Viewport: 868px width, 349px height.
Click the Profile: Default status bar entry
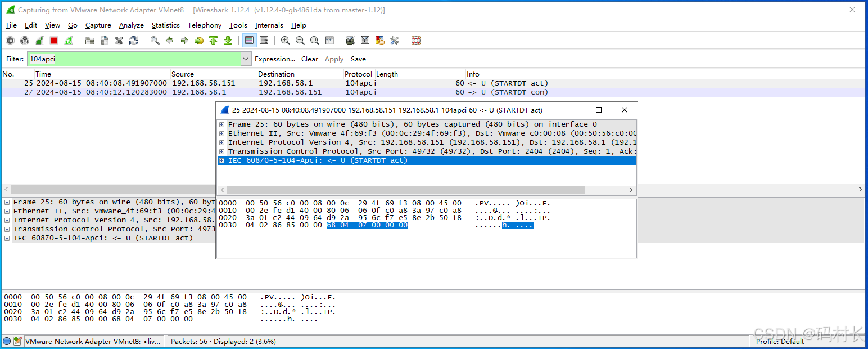pyautogui.click(x=780, y=342)
